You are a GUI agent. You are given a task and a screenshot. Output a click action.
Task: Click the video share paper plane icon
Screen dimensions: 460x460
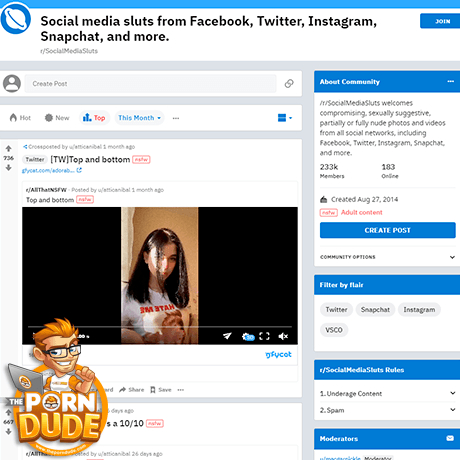[x=227, y=336]
